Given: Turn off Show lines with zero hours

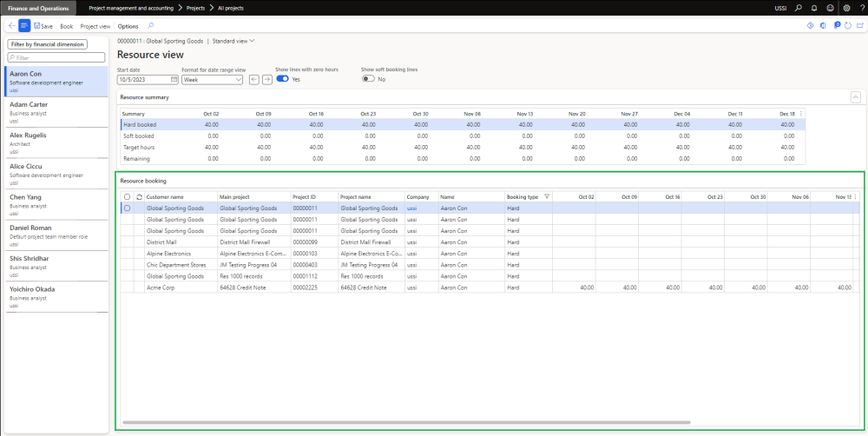Looking at the screenshot, I should pyautogui.click(x=282, y=79).
